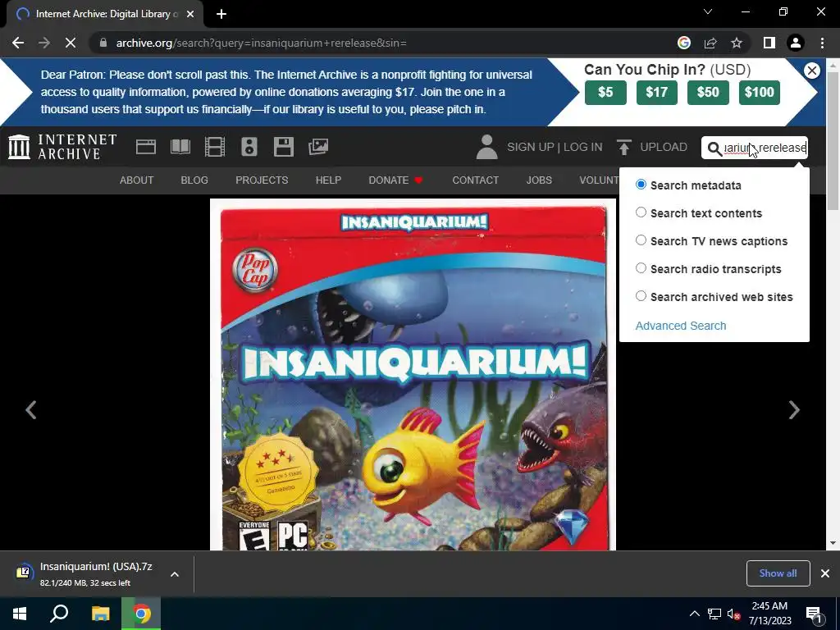Donate $5 button
Screen dimensions: 840x630
click(x=605, y=92)
